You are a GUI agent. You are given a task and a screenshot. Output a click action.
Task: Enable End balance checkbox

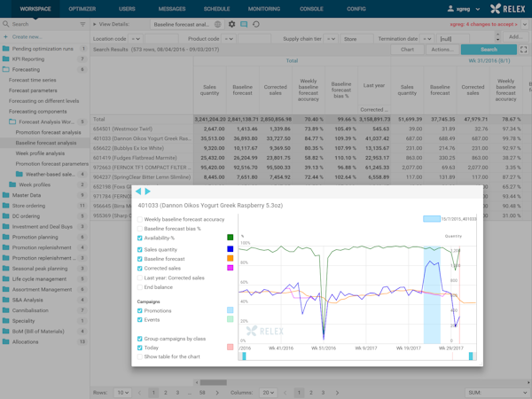pyautogui.click(x=140, y=287)
